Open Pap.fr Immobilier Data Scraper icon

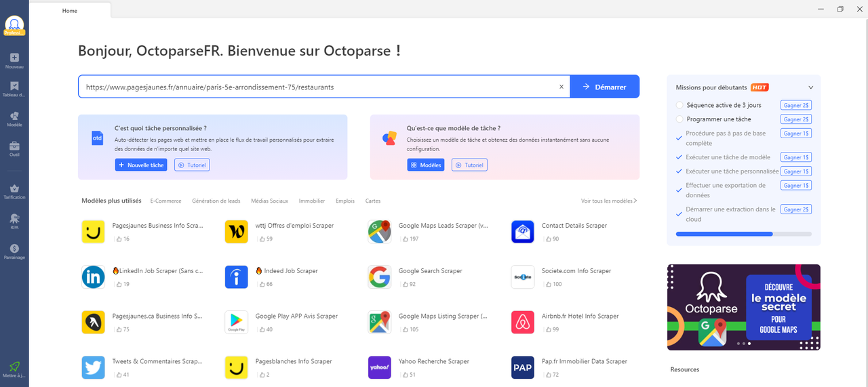click(523, 367)
